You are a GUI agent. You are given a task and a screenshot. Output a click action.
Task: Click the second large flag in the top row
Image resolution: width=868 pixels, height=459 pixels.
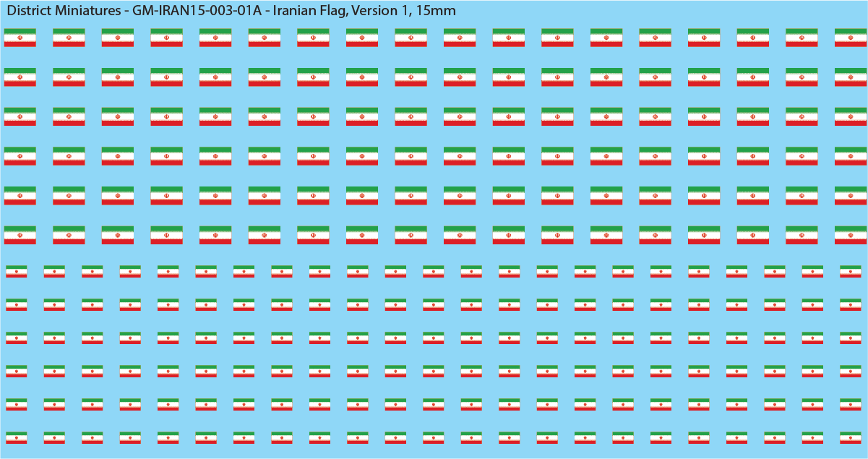click(x=69, y=38)
